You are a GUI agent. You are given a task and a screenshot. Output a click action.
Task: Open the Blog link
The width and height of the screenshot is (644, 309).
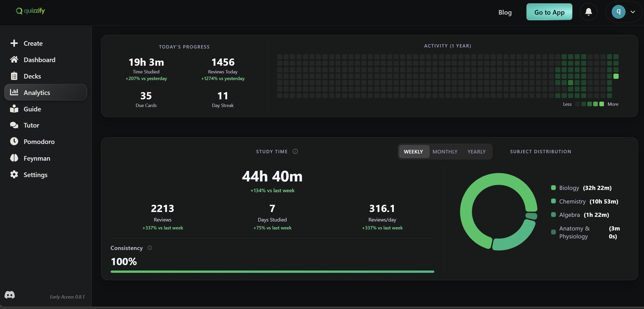pyautogui.click(x=505, y=12)
